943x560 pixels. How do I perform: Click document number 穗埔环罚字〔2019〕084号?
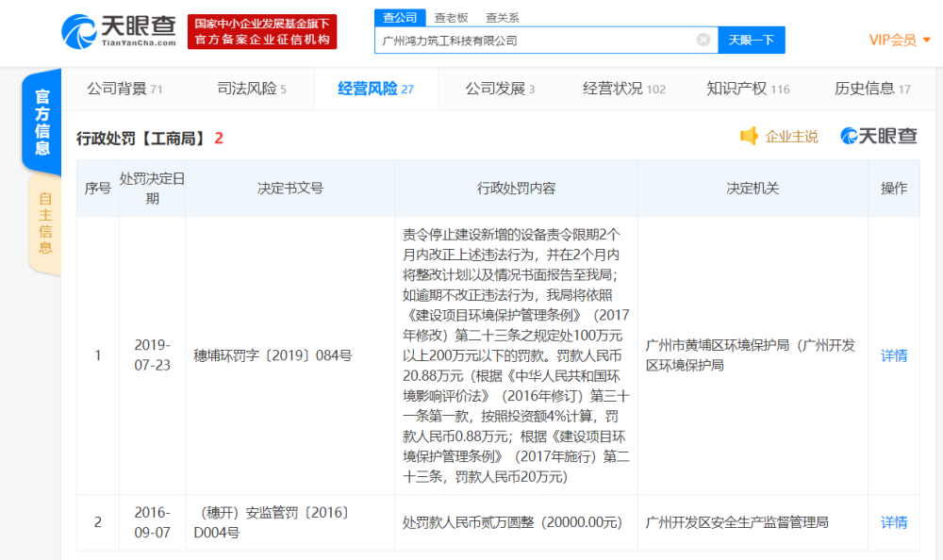pos(273,355)
